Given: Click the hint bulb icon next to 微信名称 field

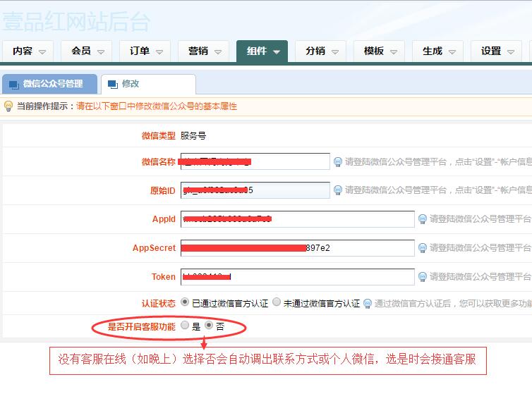Looking at the screenshot, I should coord(338,162).
